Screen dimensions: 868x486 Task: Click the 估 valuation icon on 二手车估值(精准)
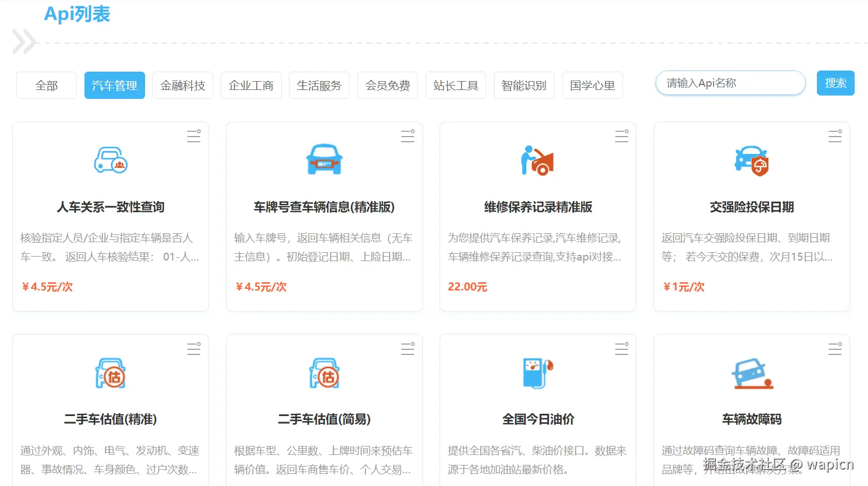click(111, 373)
